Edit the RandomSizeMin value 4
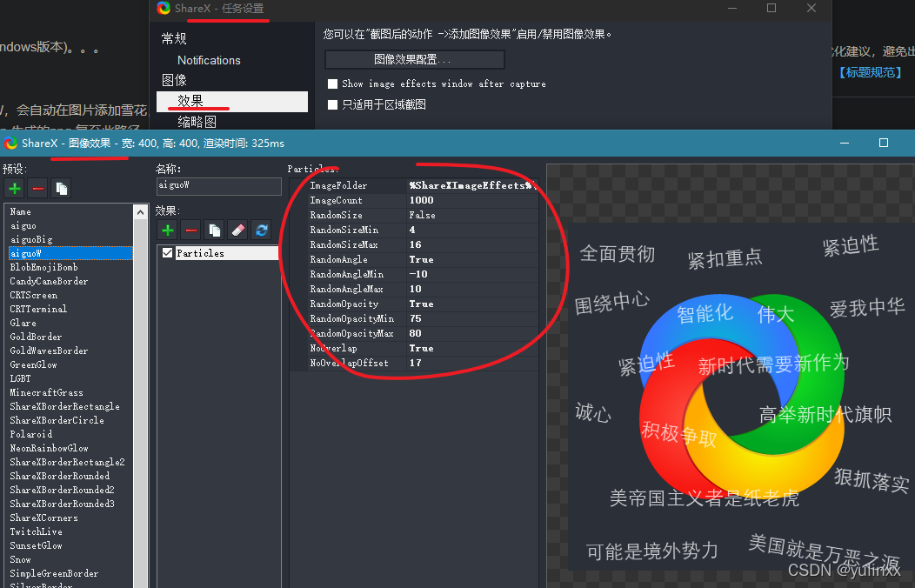The width and height of the screenshot is (915, 588). 472,230
